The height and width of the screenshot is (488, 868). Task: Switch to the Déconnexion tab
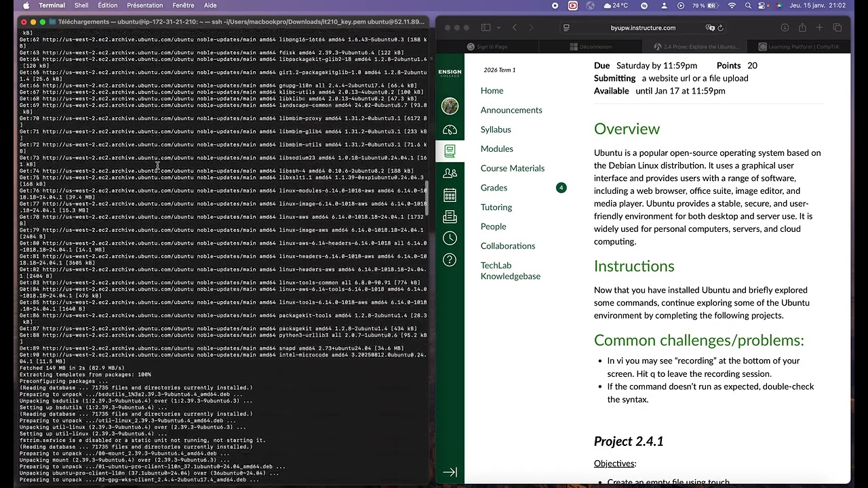point(590,47)
